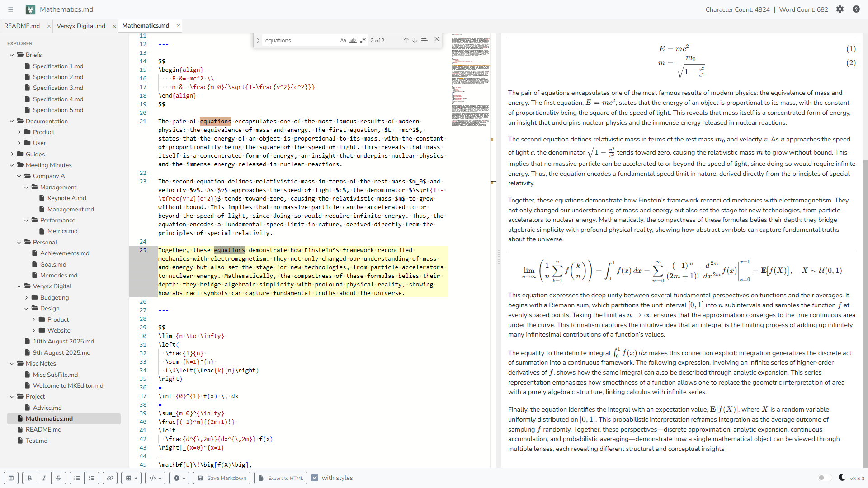Toggle match case in find
The height and width of the screenshot is (488, 868).
click(x=343, y=40)
